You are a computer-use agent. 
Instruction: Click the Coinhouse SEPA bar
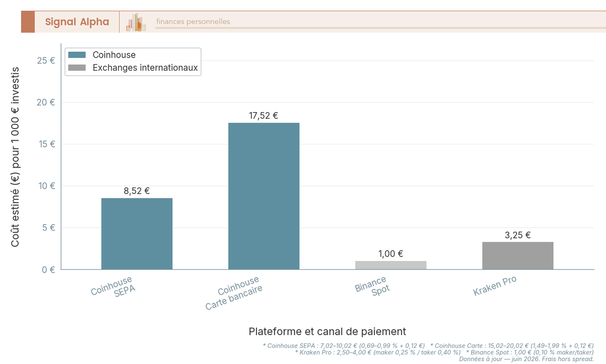(x=137, y=234)
